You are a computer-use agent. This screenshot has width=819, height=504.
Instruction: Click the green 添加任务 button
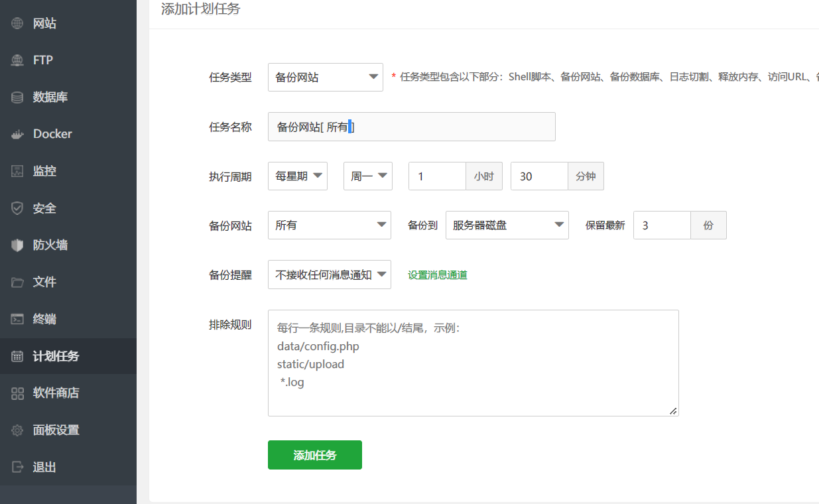[x=314, y=455]
